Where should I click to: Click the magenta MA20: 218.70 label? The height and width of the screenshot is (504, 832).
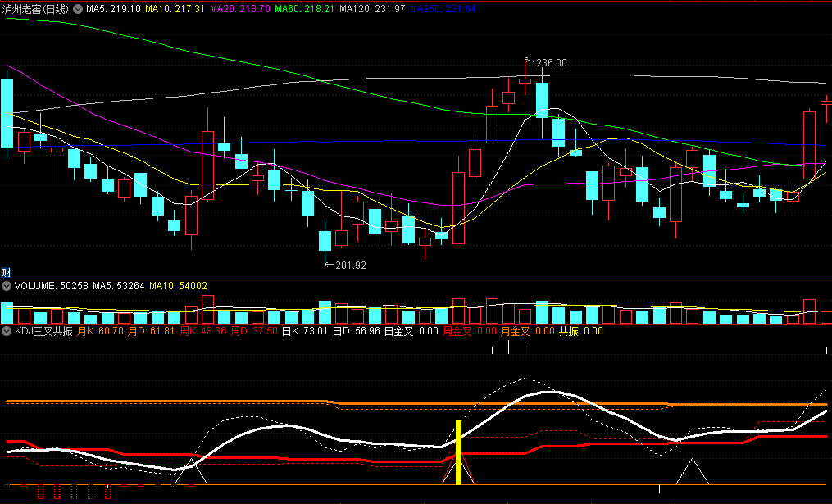240,9
